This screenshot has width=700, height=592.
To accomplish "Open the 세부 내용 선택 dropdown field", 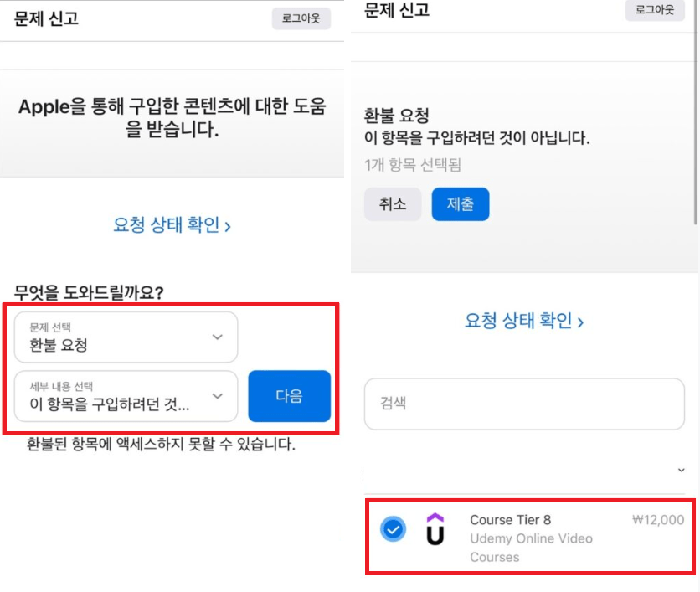I will [126, 396].
